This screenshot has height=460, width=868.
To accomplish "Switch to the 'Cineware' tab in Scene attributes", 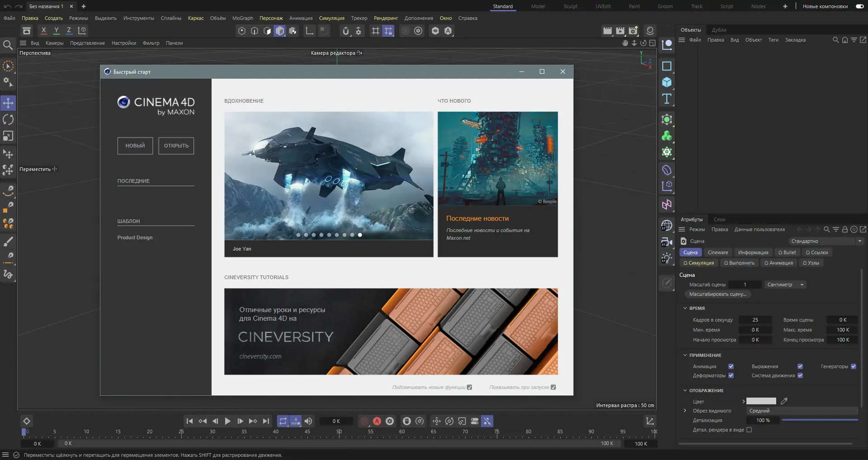I will pos(718,252).
